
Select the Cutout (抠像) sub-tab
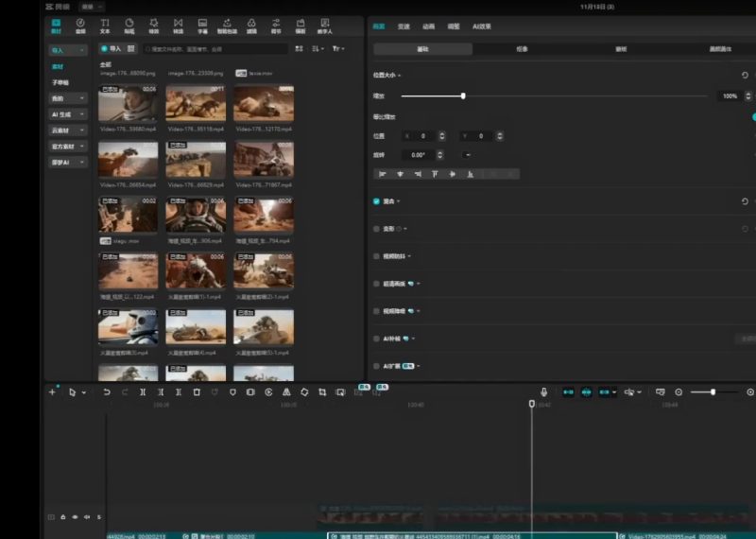(x=523, y=49)
